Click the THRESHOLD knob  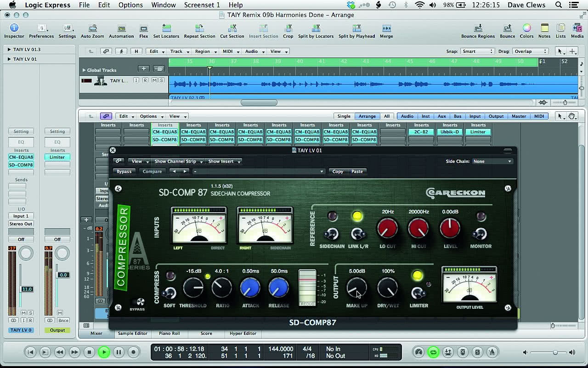(x=193, y=288)
